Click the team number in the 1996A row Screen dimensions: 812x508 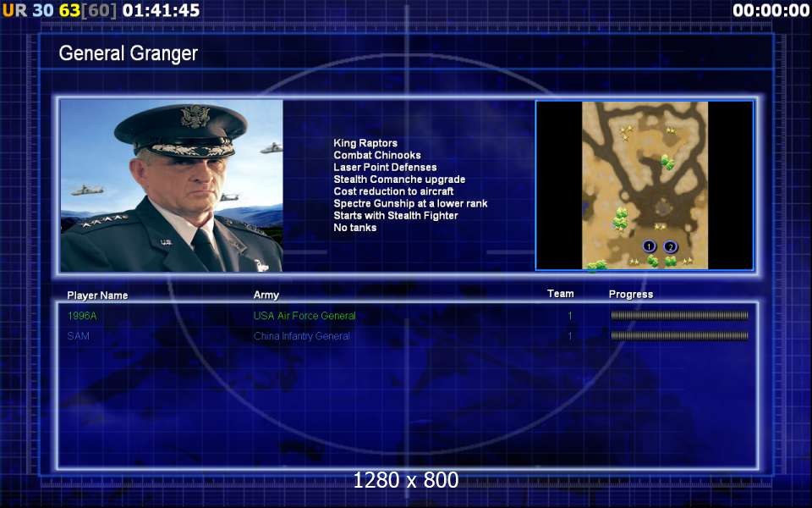569,316
